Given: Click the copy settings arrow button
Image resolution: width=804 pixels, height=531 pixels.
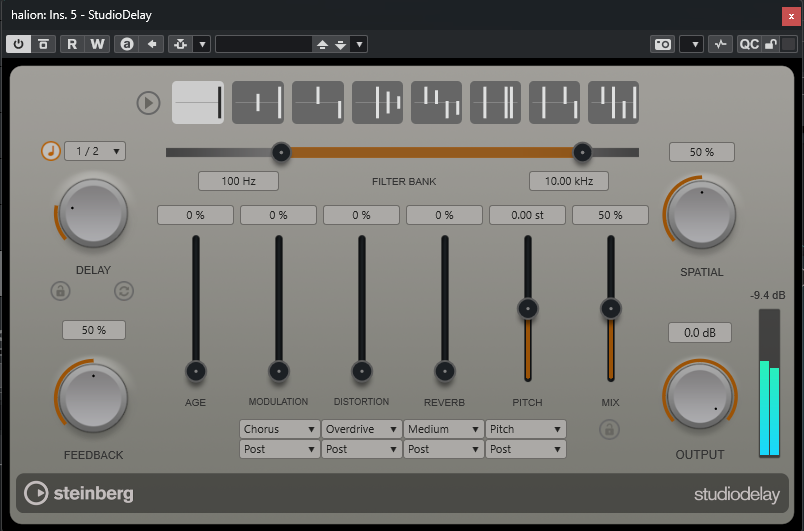Looking at the screenshot, I should 152,44.
